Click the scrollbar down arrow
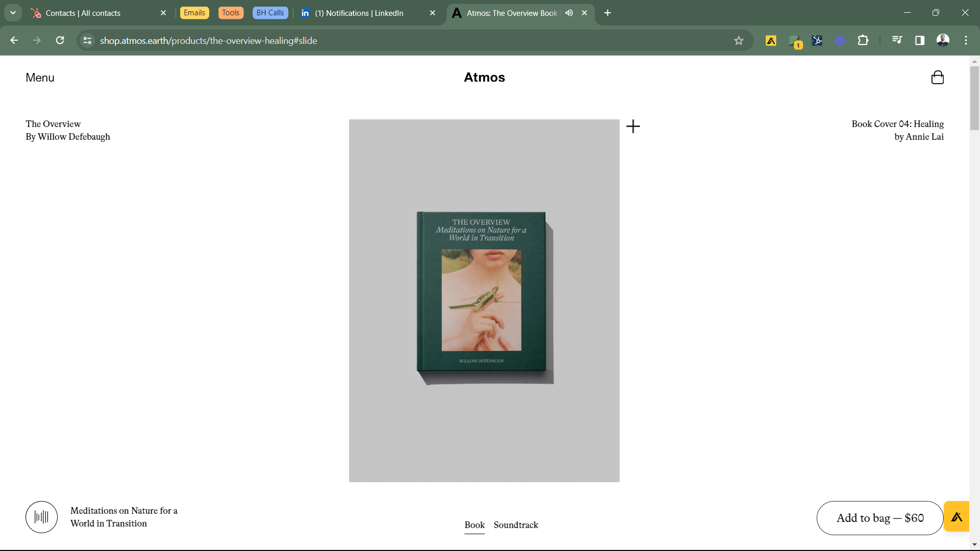 (x=974, y=545)
